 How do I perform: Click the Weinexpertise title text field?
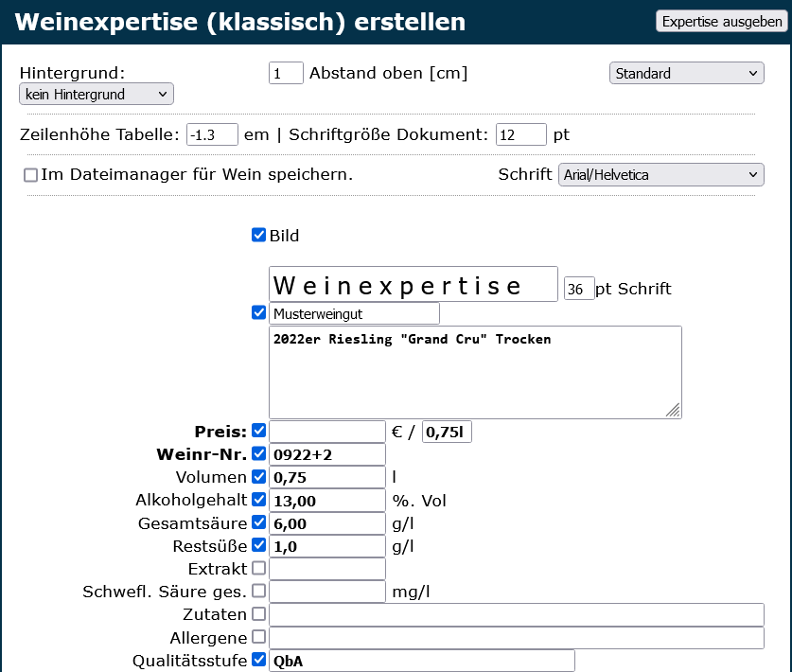pos(413,284)
